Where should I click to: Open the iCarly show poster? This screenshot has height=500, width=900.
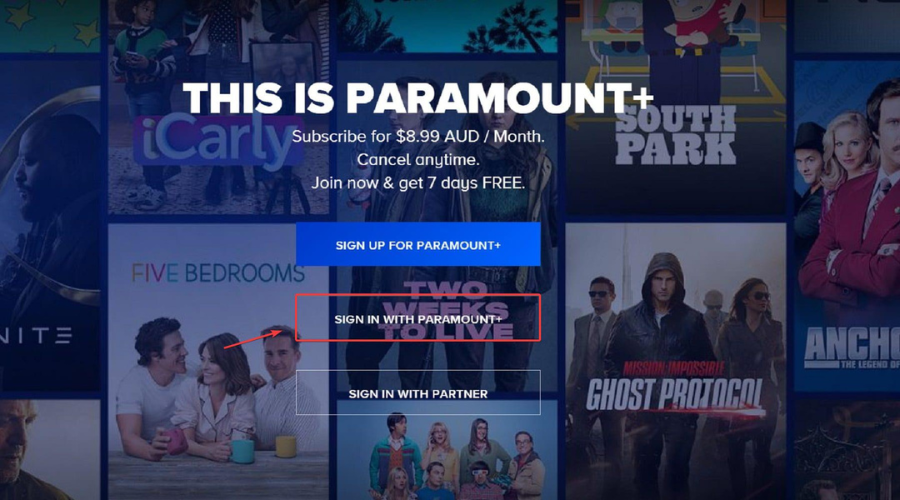(x=218, y=107)
